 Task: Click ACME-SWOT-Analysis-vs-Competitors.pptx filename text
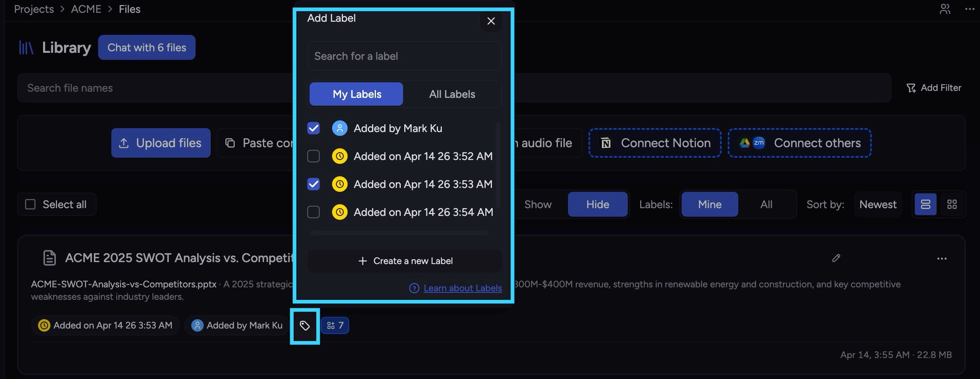coord(124,284)
